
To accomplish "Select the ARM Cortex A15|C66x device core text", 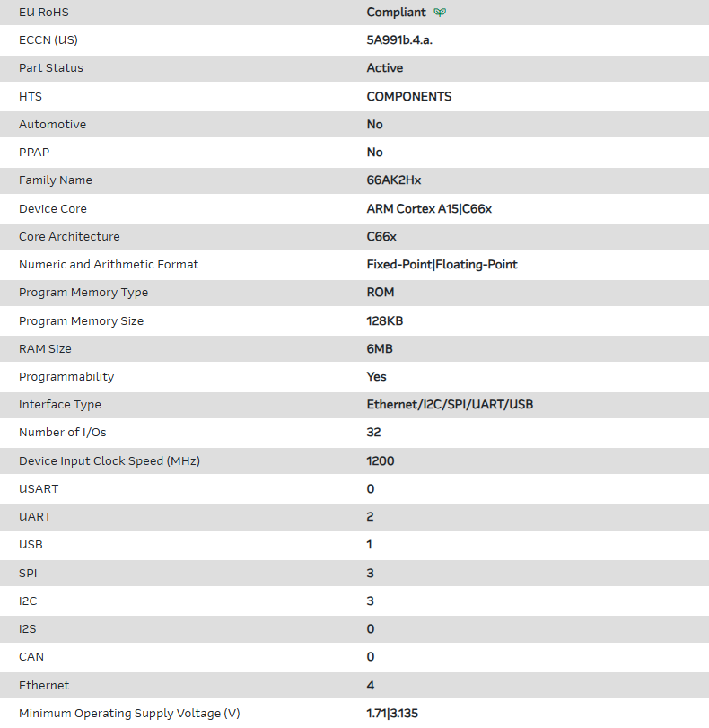I will (429, 209).
